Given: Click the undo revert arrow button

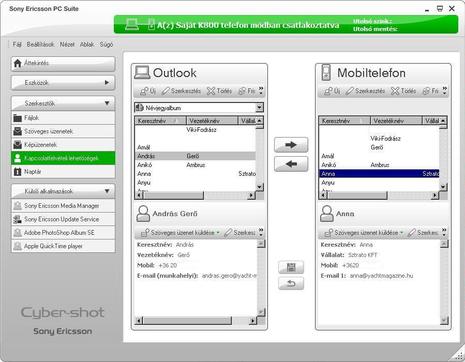Looking at the screenshot, I should (x=291, y=284).
